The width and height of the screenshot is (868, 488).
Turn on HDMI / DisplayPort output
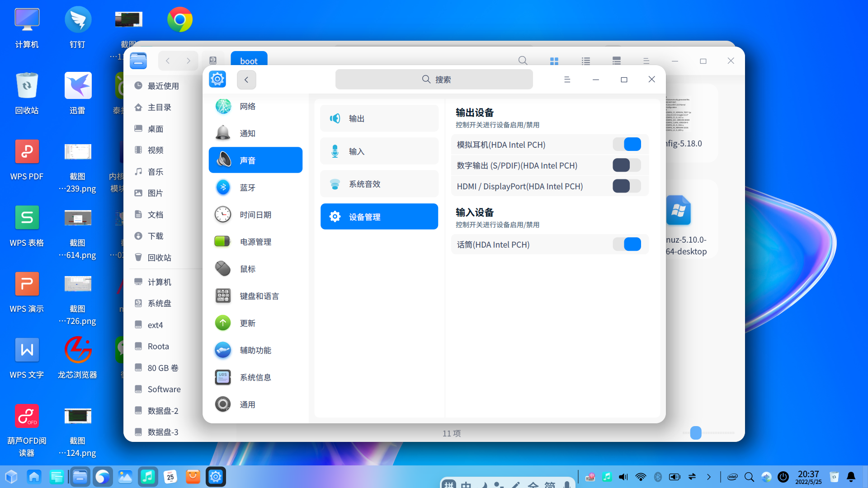(x=626, y=186)
